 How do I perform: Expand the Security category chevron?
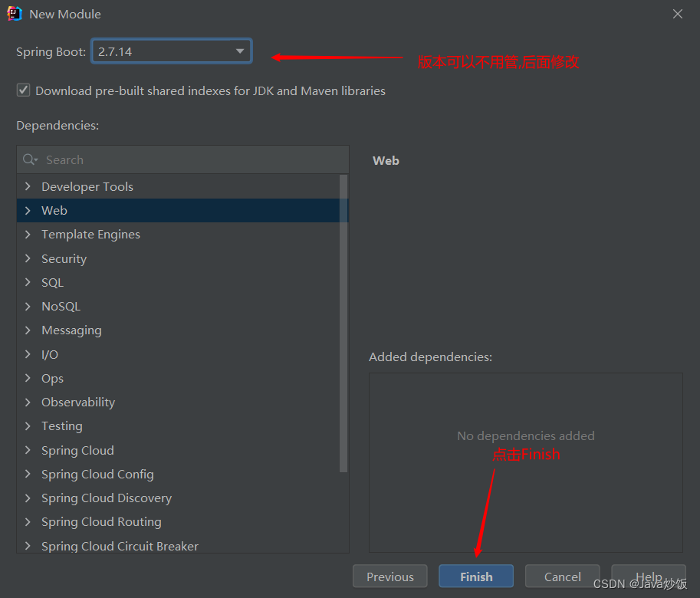28,258
